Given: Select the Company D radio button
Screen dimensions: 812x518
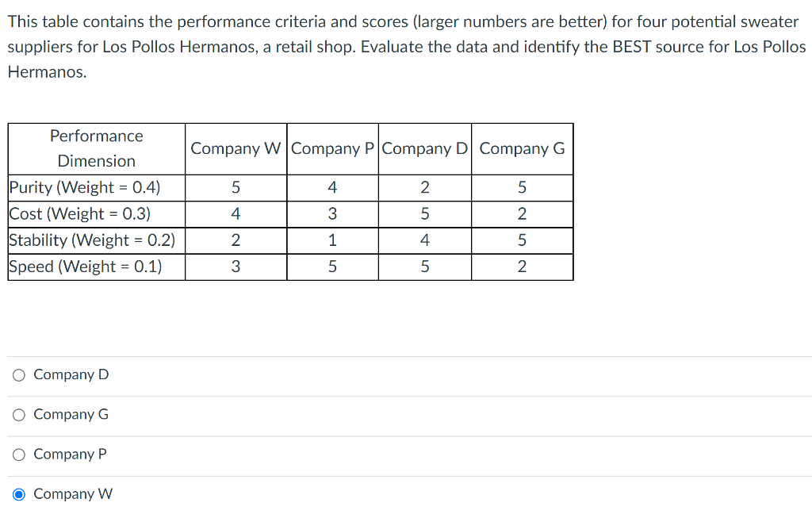Looking at the screenshot, I should click(18, 374).
